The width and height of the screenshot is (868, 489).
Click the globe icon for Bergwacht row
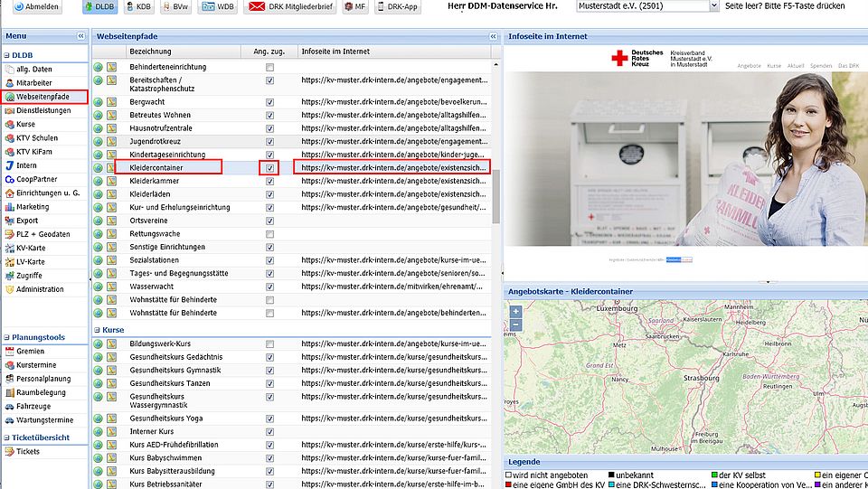[x=99, y=103]
